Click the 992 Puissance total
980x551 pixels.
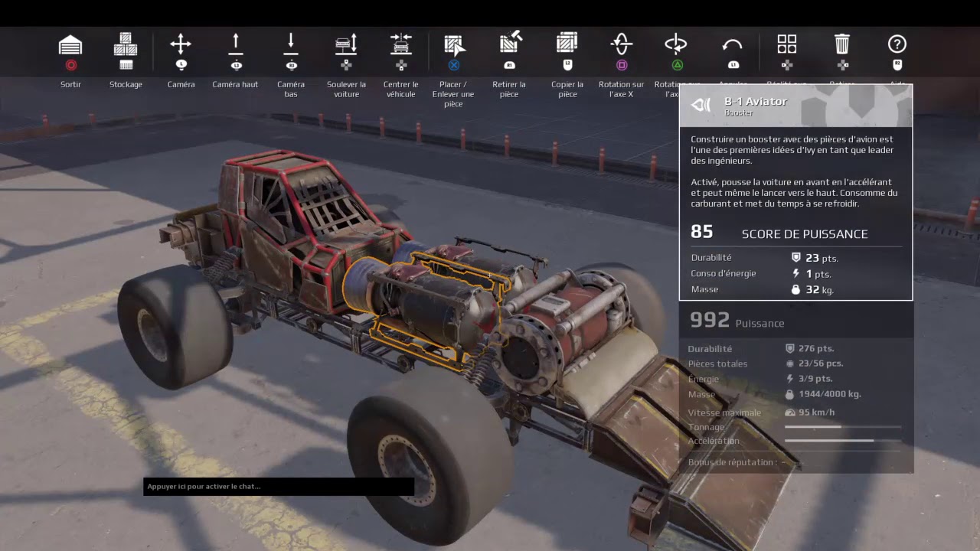(737, 321)
